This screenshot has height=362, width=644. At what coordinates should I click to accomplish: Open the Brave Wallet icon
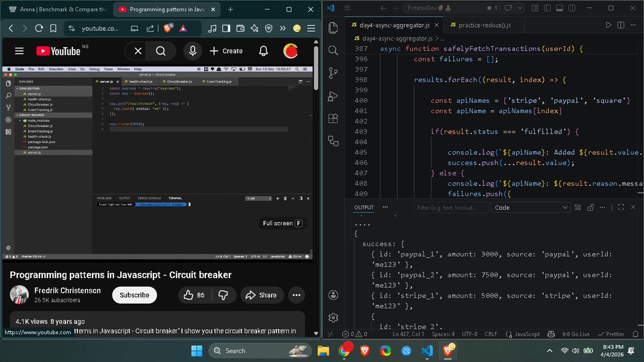(x=240, y=28)
